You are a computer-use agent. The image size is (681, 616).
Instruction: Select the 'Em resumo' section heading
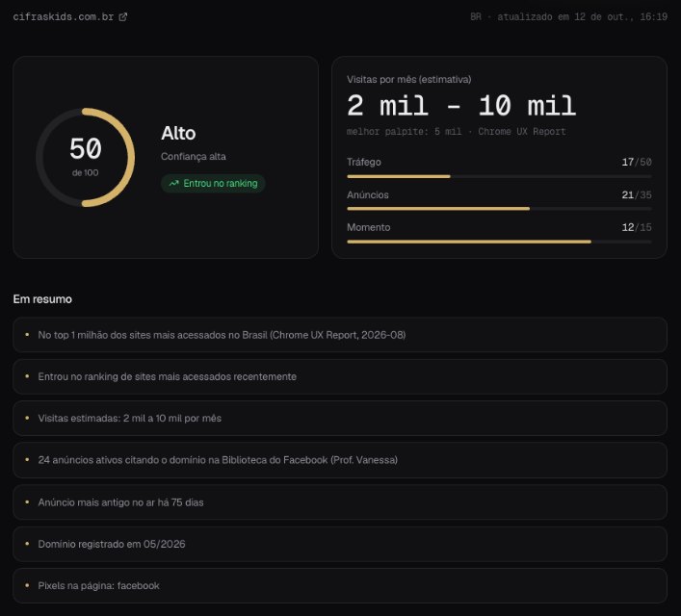click(x=42, y=299)
